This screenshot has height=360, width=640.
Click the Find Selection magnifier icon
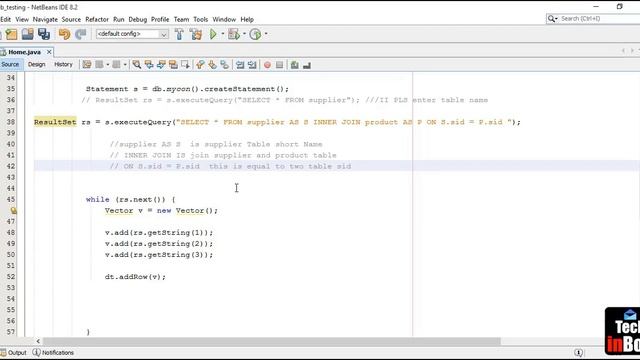click(137, 65)
